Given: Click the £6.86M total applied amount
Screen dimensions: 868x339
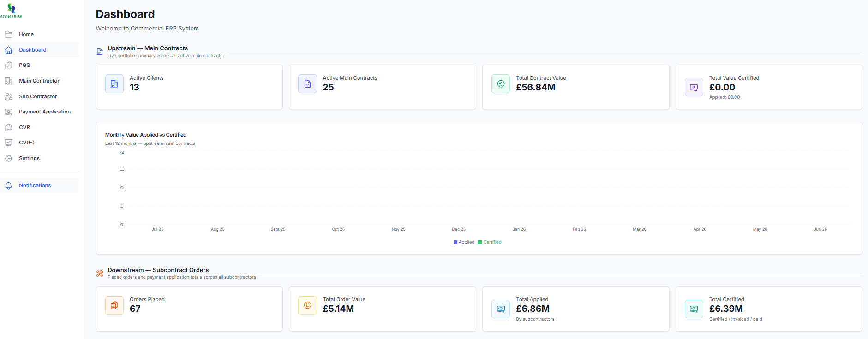Looking at the screenshot, I should [x=533, y=309].
